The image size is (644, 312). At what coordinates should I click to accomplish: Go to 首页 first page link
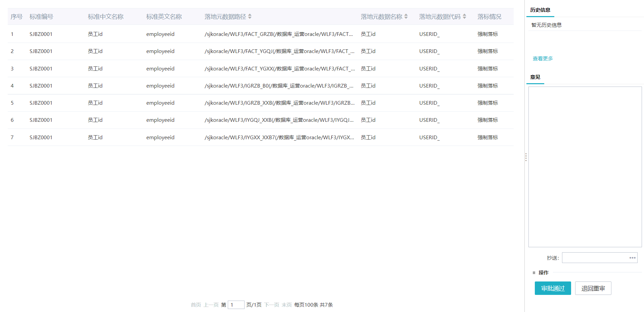tap(196, 305)
